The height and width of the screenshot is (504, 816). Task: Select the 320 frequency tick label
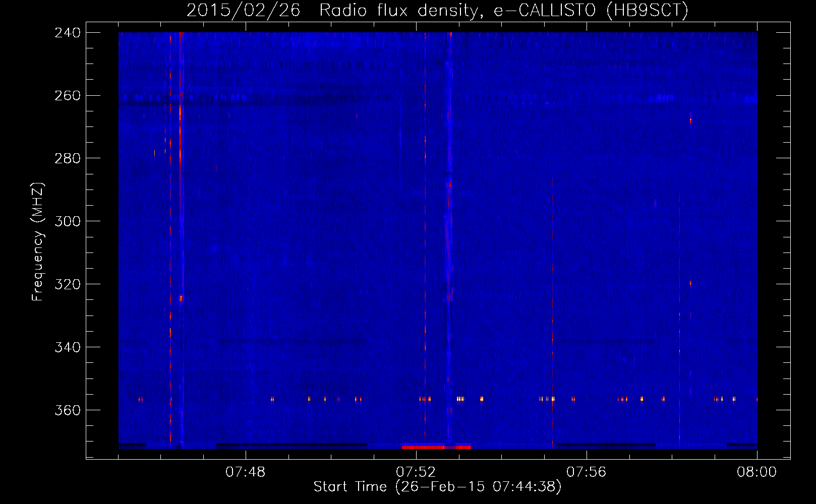coord(68,284)
